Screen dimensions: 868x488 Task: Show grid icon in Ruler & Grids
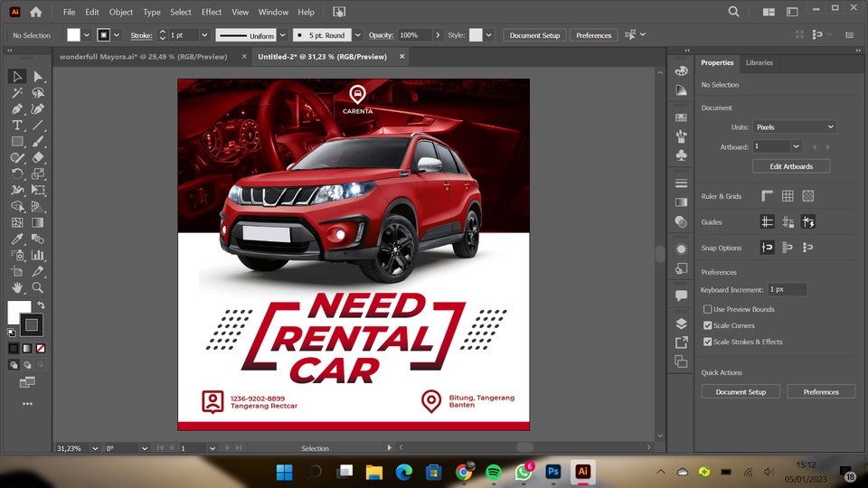point(788,196)
